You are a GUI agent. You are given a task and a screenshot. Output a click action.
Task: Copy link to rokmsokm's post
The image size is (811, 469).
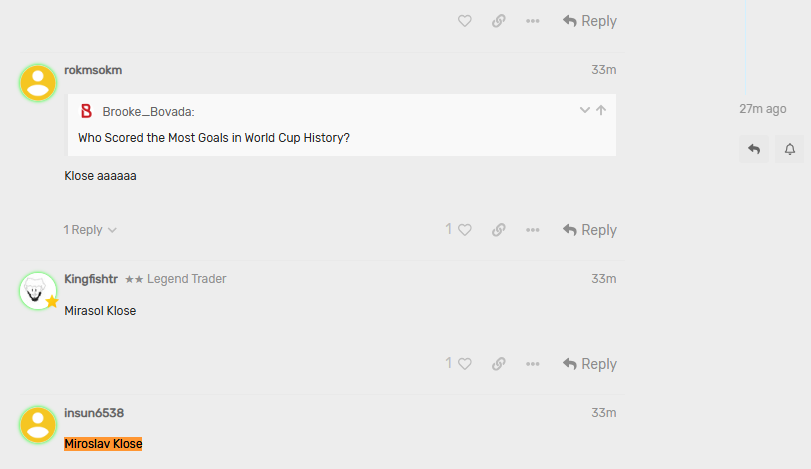click(x=498, y=230)
